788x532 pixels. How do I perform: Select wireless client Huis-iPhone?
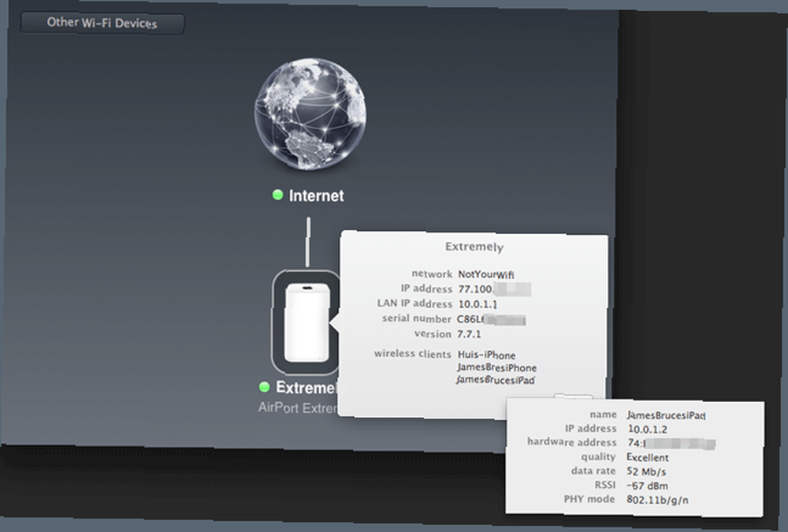point(486,355)
